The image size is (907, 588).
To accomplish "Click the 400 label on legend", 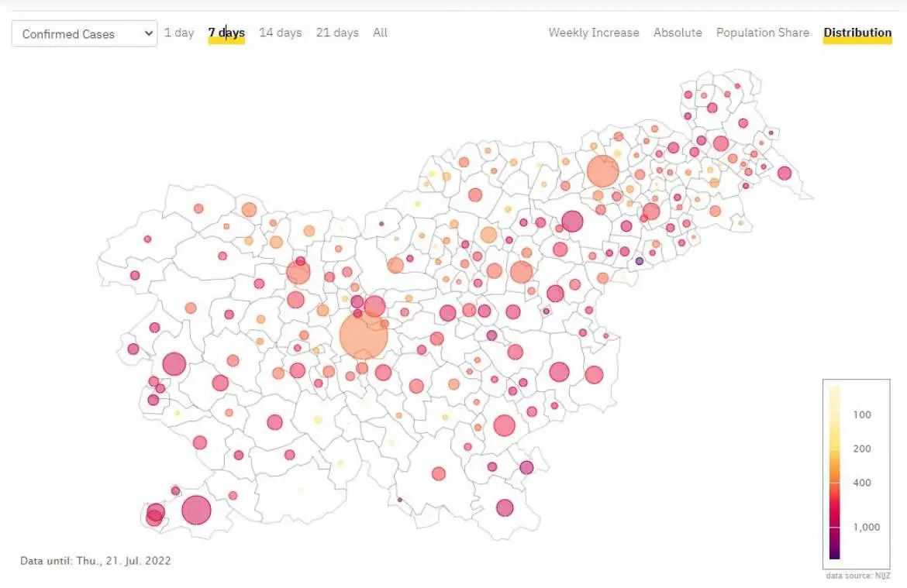I will point(861,483).
